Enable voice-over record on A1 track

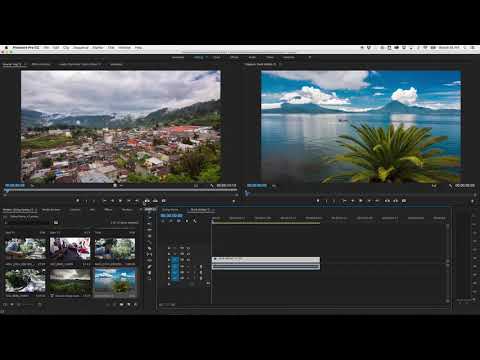click(201, 266)
